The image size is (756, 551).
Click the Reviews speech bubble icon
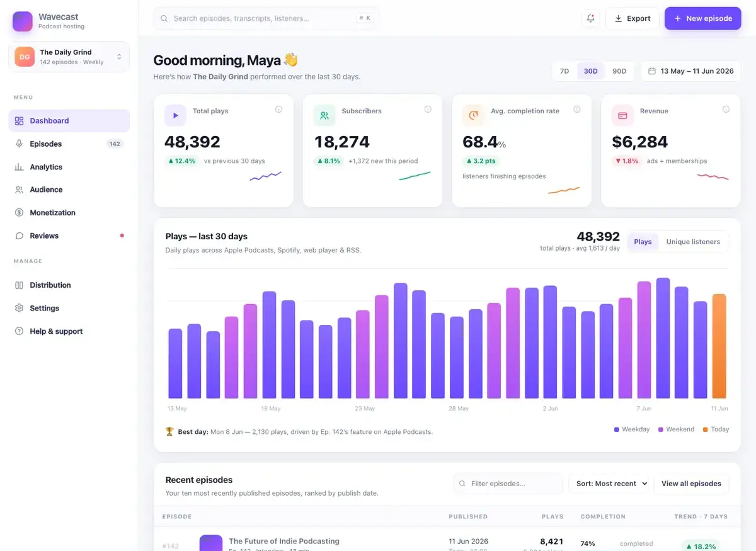19,236
